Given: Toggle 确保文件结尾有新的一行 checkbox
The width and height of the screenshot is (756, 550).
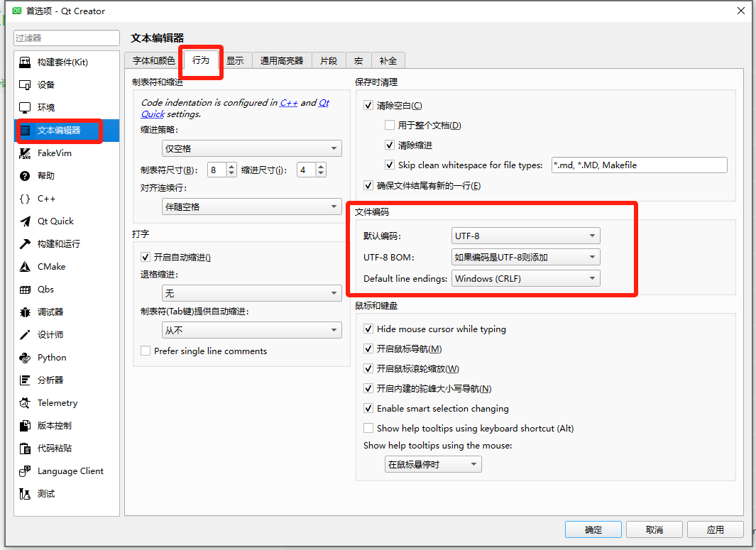Looking at the screenshot, I should pos(368,186).
